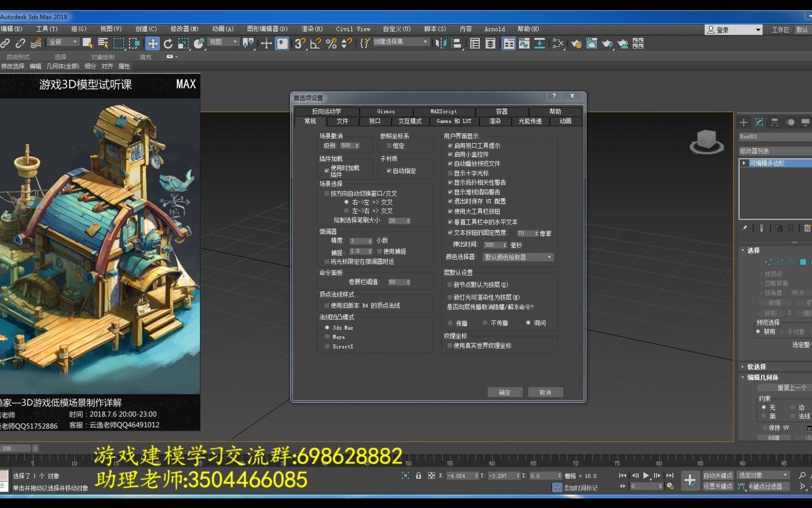Open the 颜色选择器 dropdown

pos(518,257)
